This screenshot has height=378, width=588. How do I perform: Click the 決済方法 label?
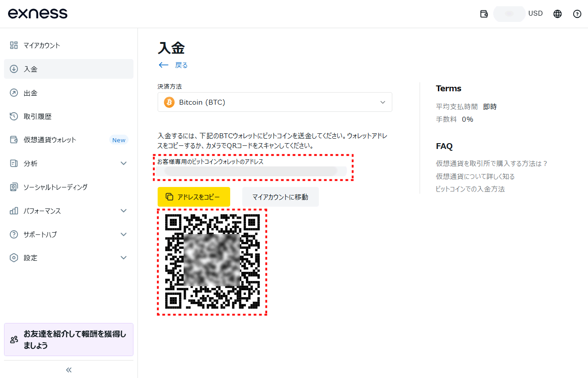(170, 86)
